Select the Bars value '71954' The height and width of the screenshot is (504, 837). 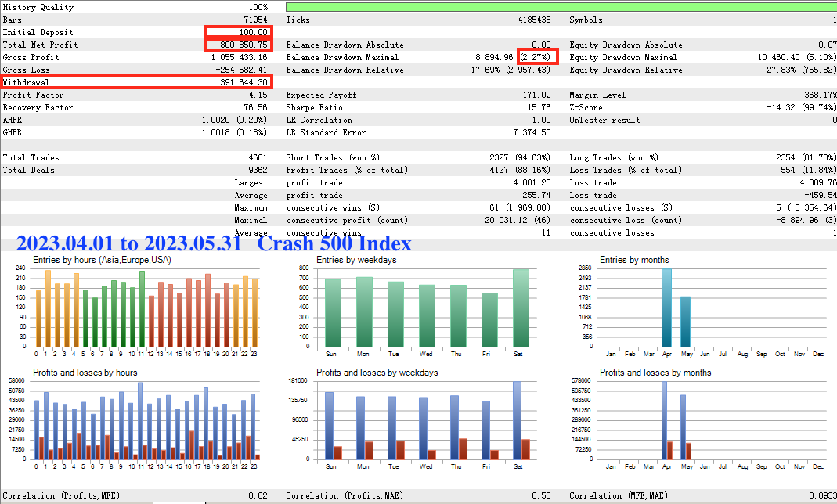pos(256,20)
